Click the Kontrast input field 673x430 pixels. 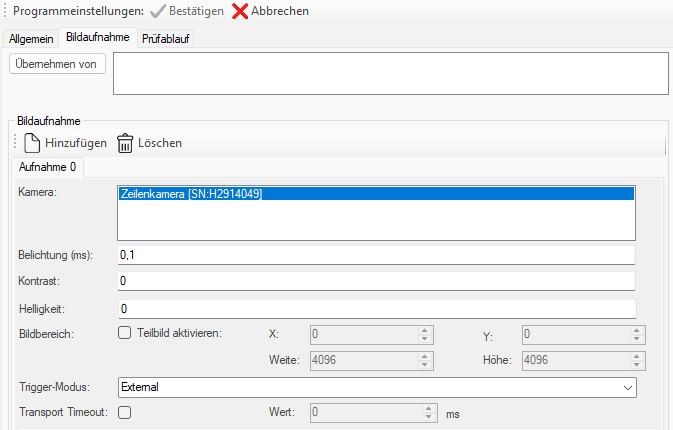pos(375,281)
